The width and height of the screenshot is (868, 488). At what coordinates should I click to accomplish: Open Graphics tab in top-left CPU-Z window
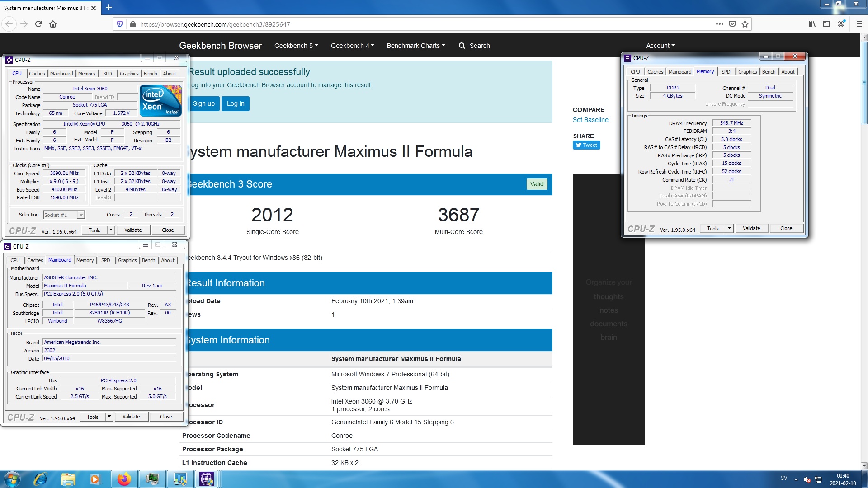point(129,74)
